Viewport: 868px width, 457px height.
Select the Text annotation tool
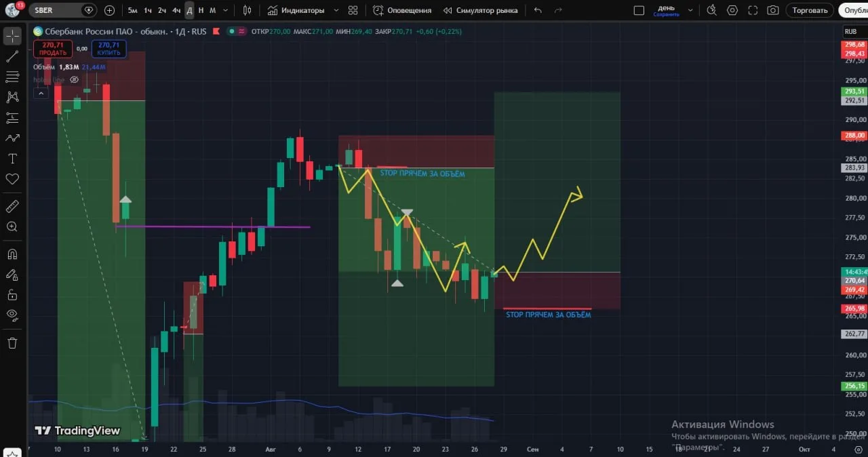pos(12,159)
